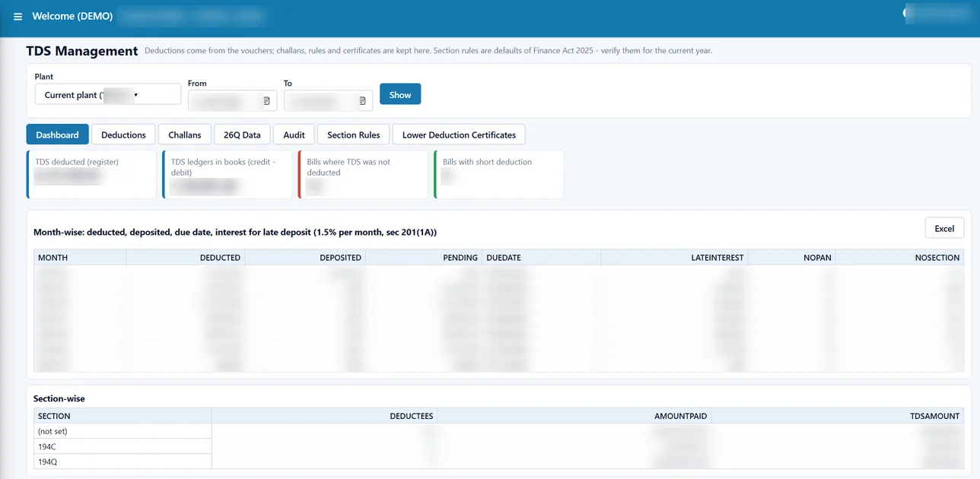Image resolution: width=980 pixels, height=479 pixels.
Task: Click the NOSECTION column header
Action: click(900, 258)
